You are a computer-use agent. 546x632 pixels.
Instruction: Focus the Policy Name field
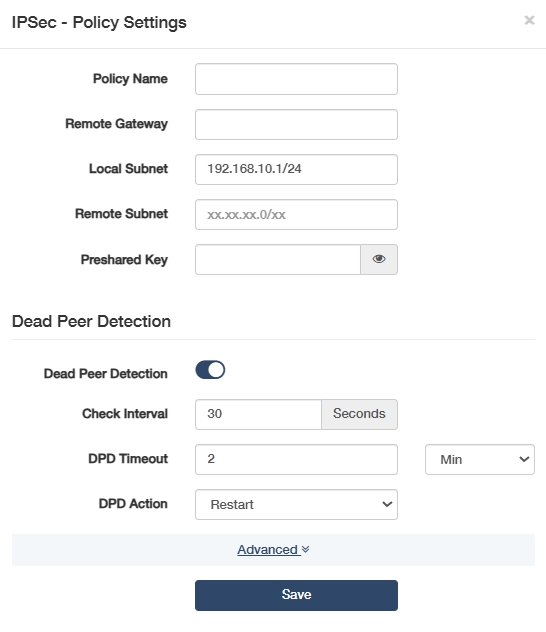[x=296, y=79]
